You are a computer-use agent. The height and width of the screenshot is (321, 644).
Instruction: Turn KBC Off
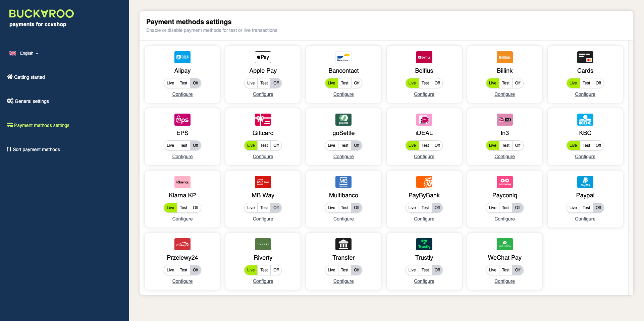tap(598, 145)
